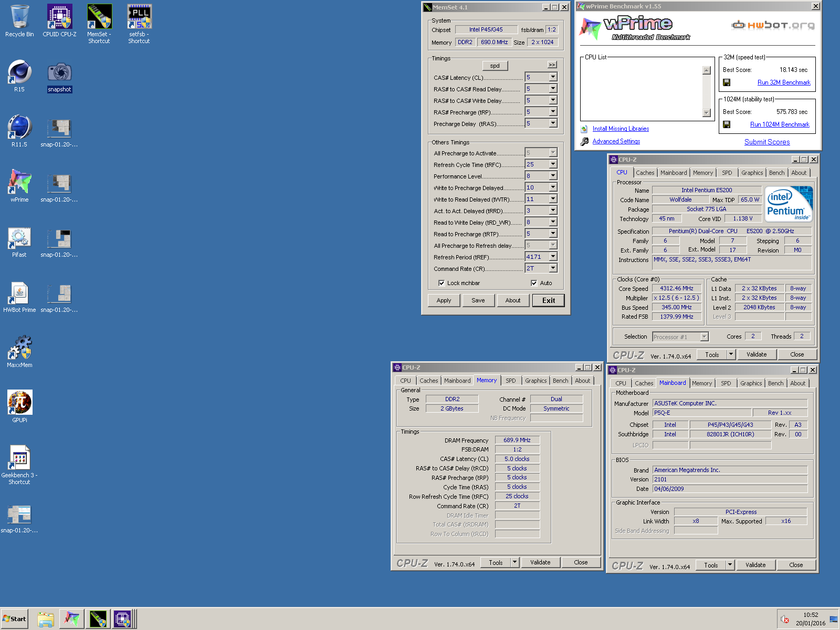The image size is (840, 630).
Task: Click Validate in top CPU-Z window
Action: point(757,354)
